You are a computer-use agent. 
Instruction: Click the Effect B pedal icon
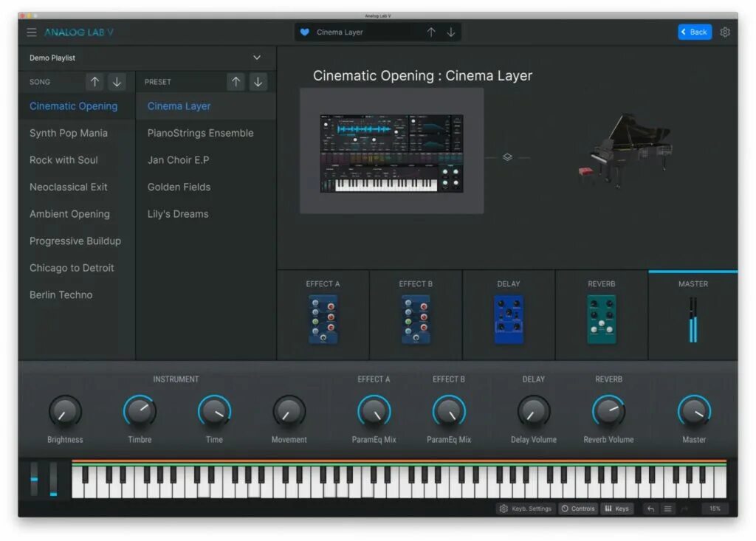click(x=416, y=319)
